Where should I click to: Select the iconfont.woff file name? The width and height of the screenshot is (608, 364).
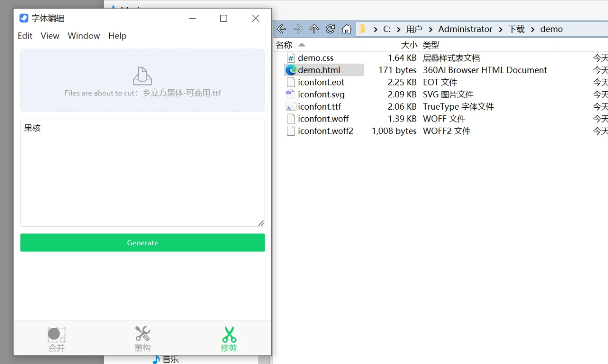point(323,119)
